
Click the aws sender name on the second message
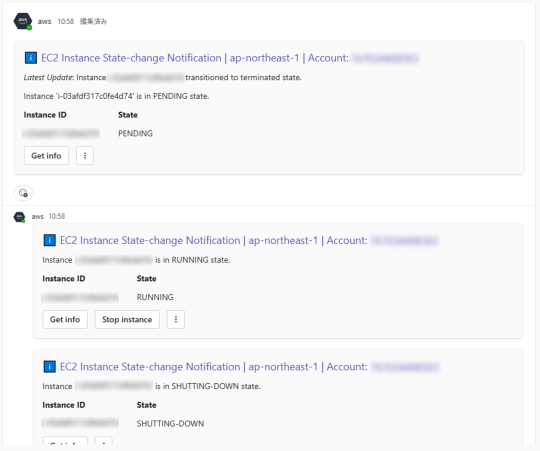[x=38, y=217]
